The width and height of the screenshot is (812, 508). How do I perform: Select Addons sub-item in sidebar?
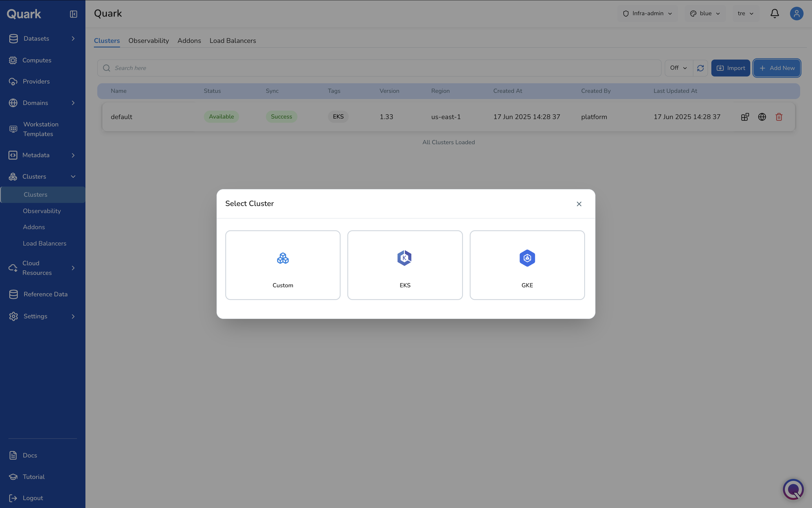point(34,227)
